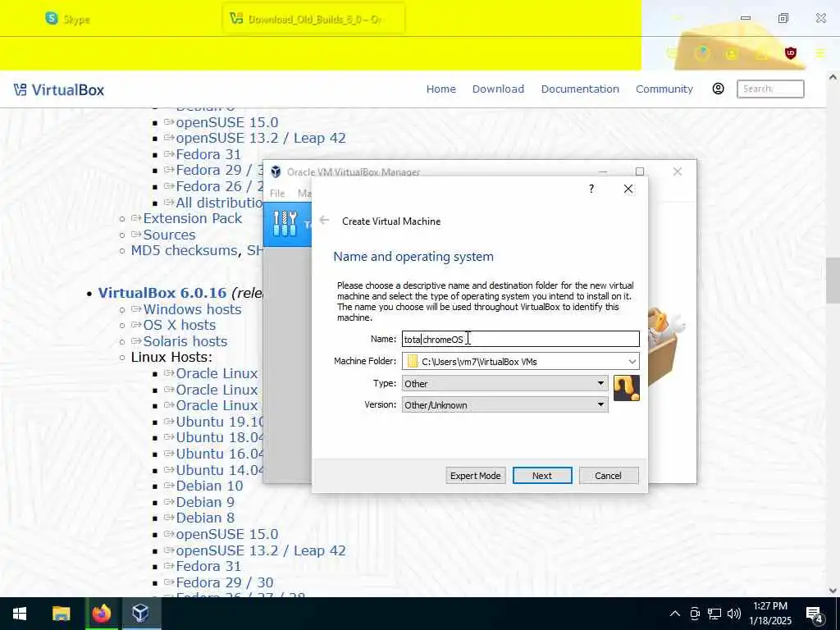The width and height of the screenshot is (840, 630).
Task: Click the Firefox account avatar toolbar icon
Action: (x=731, y=53)
